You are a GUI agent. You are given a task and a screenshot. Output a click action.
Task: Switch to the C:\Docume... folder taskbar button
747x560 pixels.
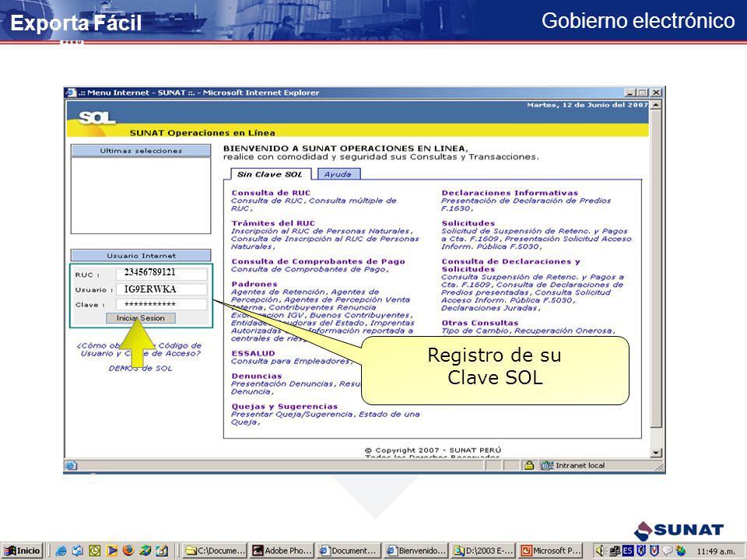click(216, 551)
